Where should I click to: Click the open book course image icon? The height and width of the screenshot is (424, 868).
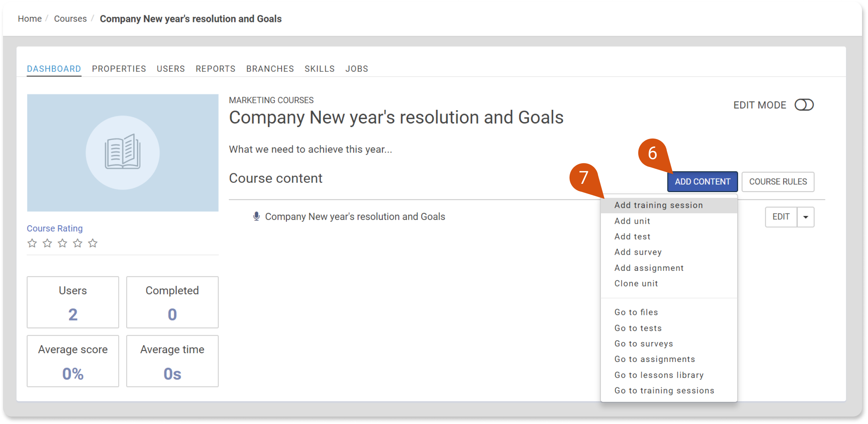point(123,152)
